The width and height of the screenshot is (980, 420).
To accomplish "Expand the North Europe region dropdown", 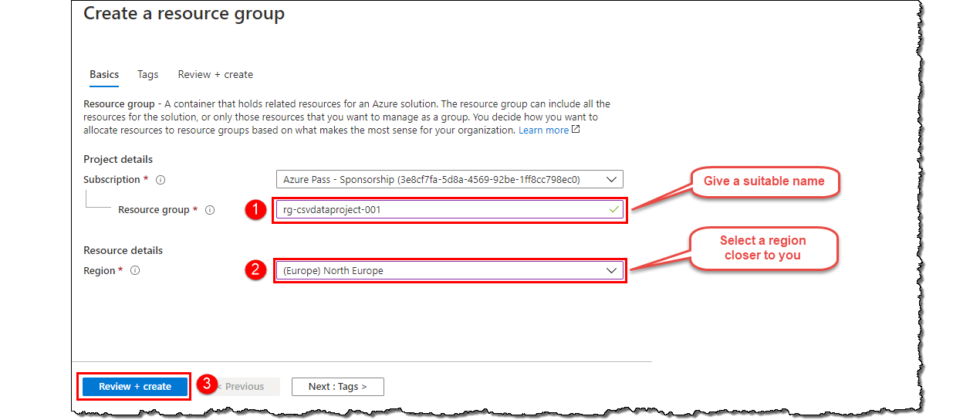I will (x=449, y=271).
